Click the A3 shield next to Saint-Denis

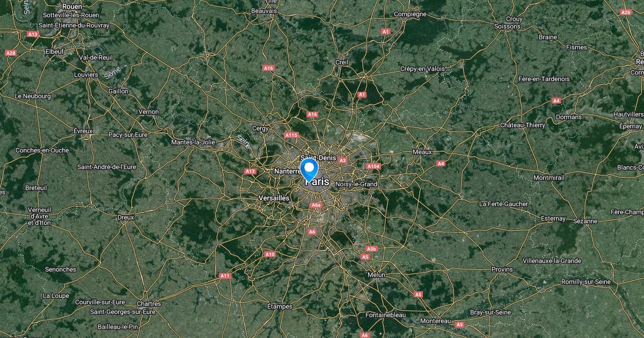(x=342, y=160)
